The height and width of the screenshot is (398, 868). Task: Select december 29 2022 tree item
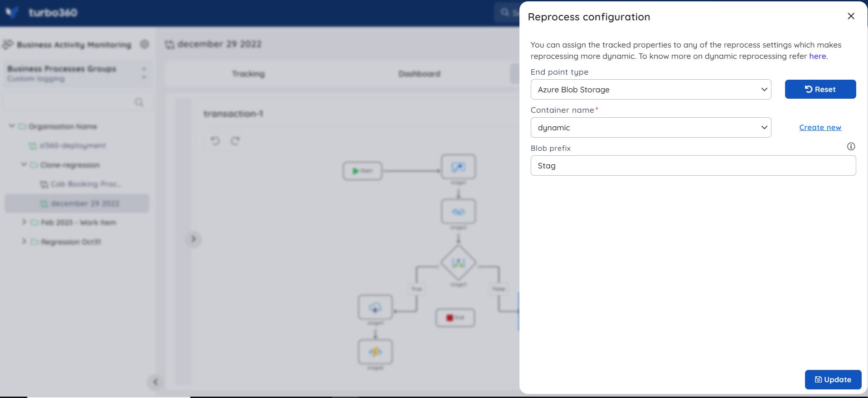[x=77, y=203]
